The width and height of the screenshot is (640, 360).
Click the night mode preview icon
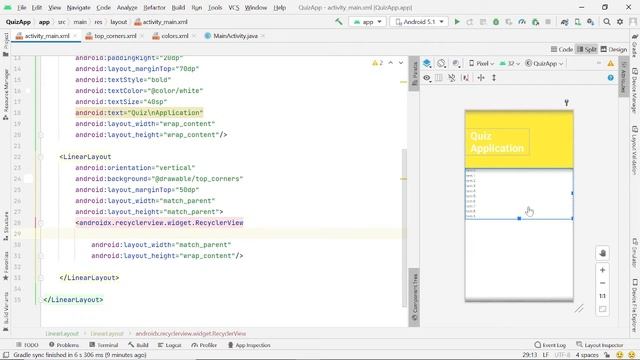[456, 63]
